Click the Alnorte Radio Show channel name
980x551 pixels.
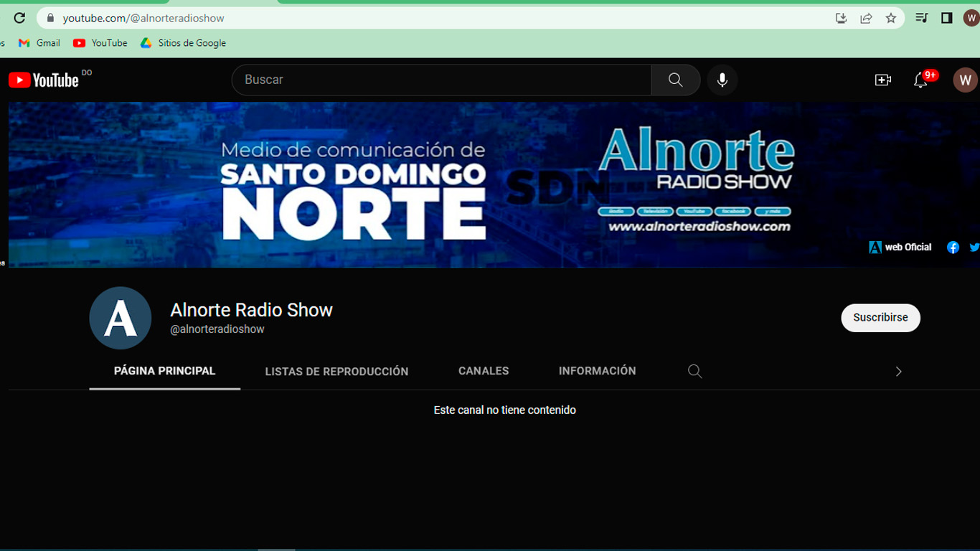point(251,310)
